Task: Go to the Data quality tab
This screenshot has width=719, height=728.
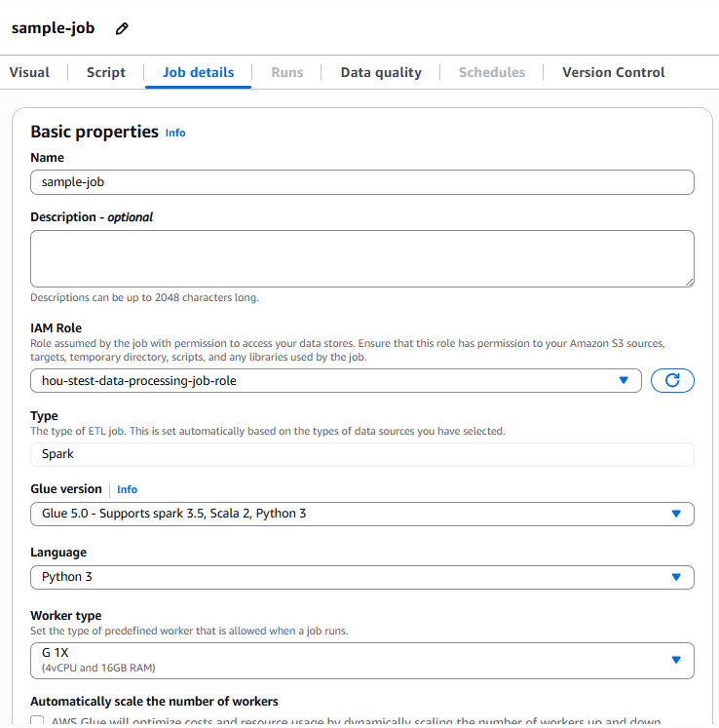Action: [x=381, y=72]
